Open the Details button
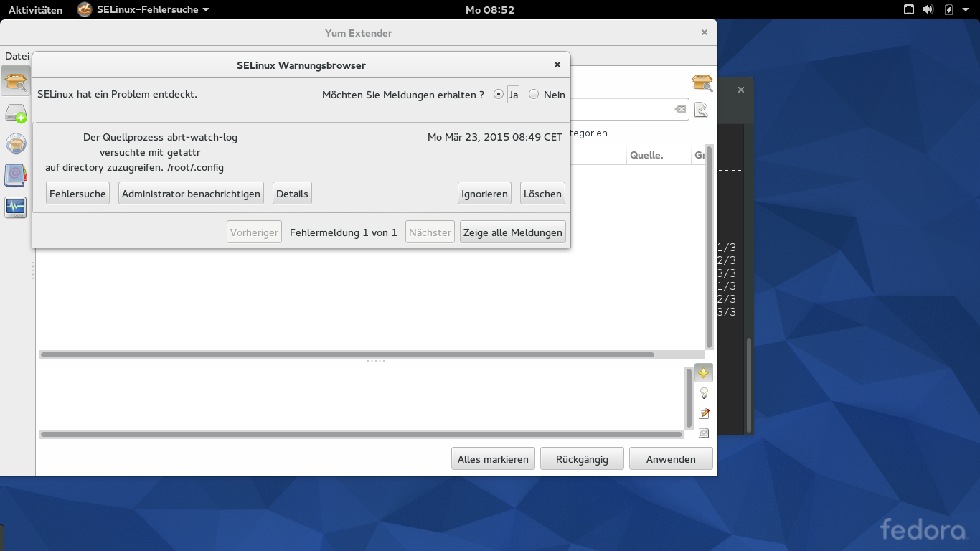980x551 pixels. tap(292, 194)
